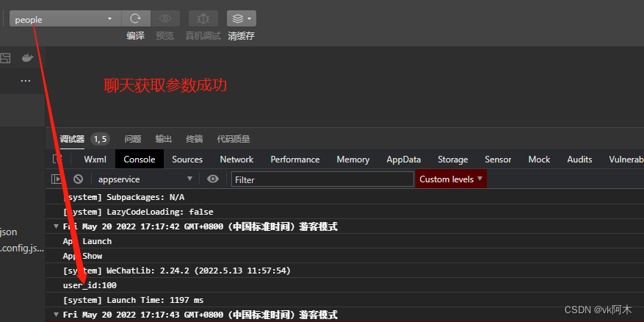Select the Console panel tab

tap(140, 159)
